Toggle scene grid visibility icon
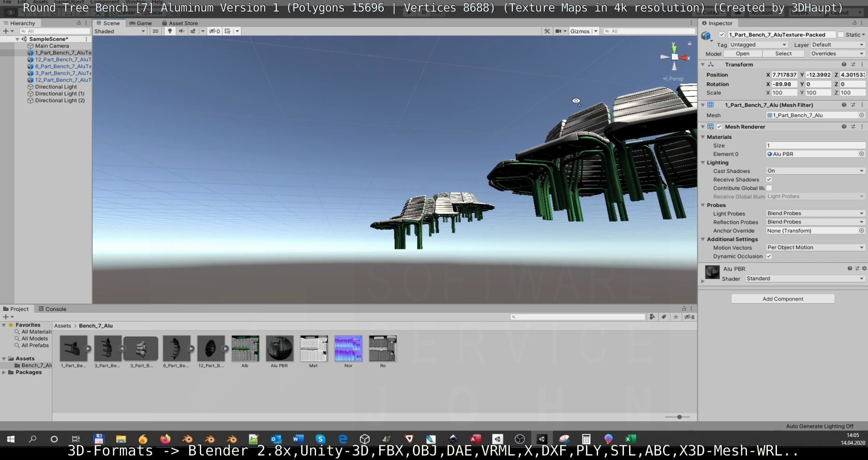This screenshot has width=868, height=460. point(227,31)
